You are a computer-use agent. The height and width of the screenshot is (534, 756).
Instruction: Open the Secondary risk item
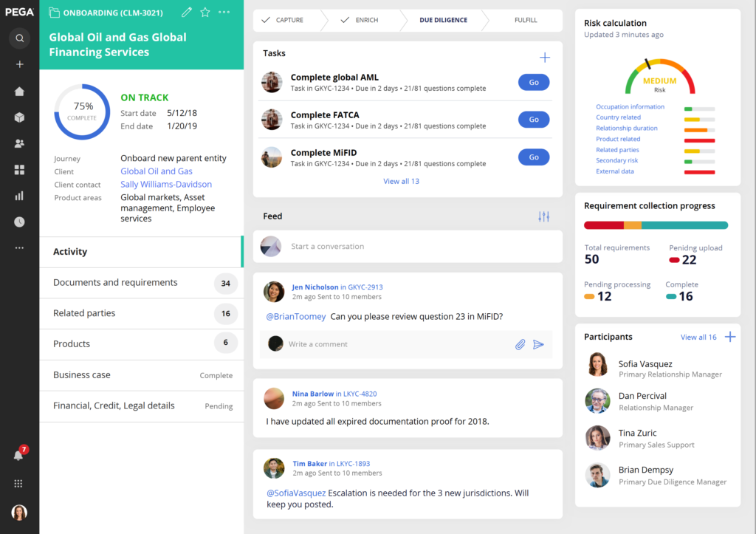616,160
